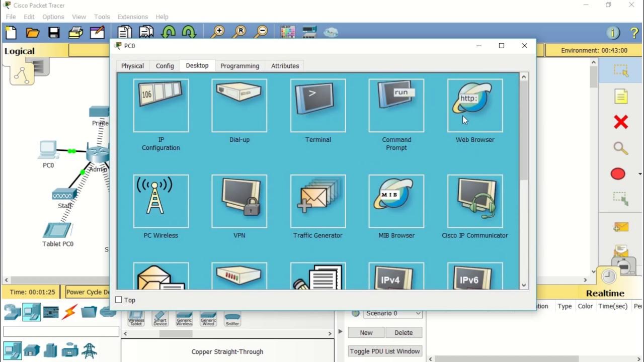The width and height of the screenshot is (644, 362).
Task: Open the drawing palette icon
Action: (x=288, y=33)
